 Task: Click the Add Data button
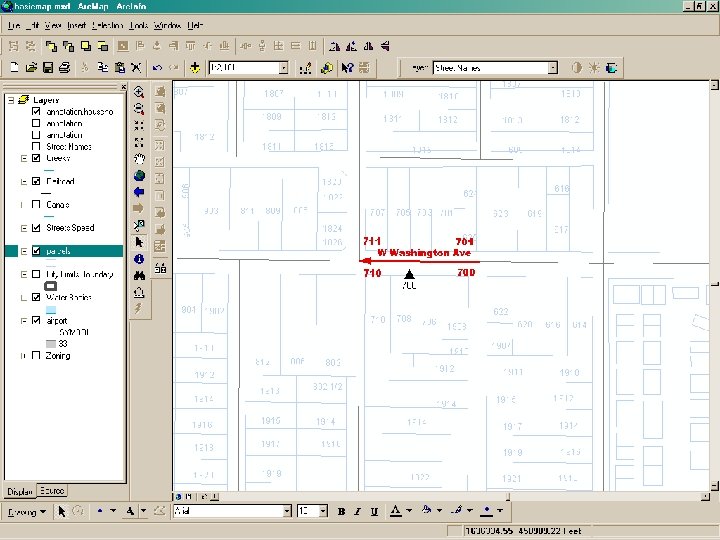pos(195,68)
